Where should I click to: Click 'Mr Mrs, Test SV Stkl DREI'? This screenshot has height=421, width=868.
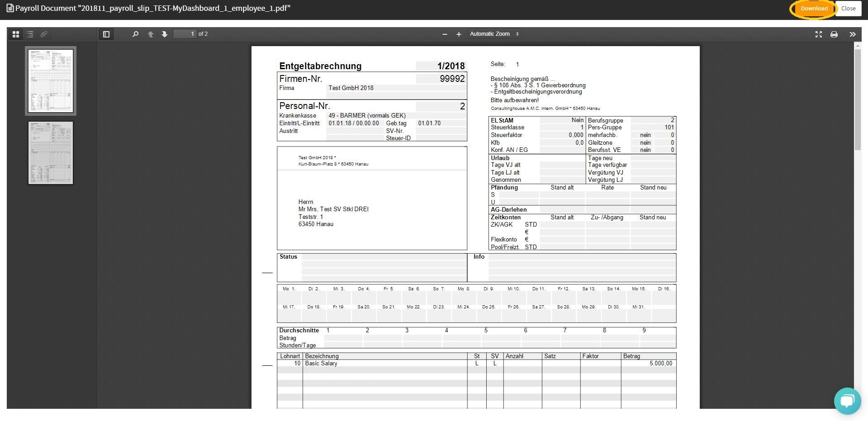tap(333, 209)
